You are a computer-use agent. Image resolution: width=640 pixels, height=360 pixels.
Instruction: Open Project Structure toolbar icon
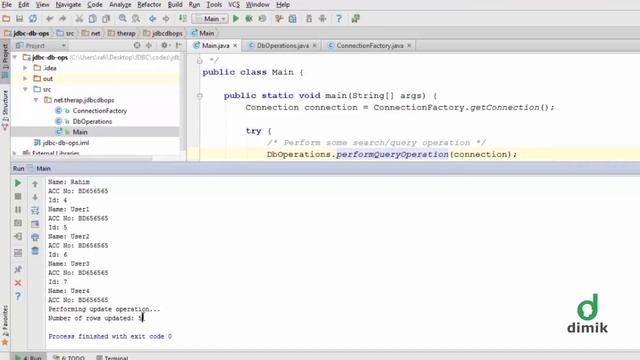point(292,19)
